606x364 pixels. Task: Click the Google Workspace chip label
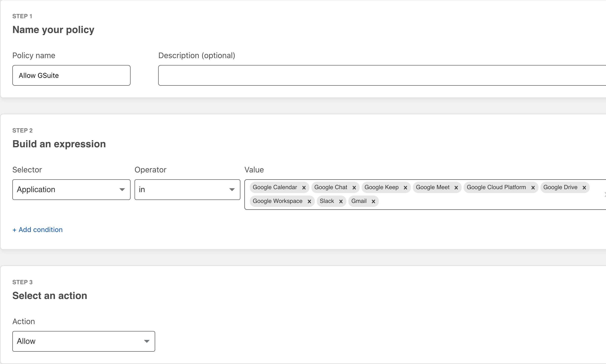[277, 201]
